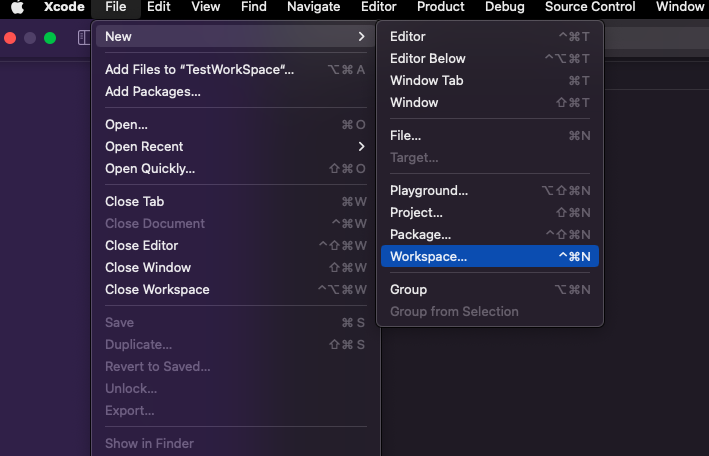This screenshot has width=709, height=456.
Task: Select Editor Below
Action: coord(490,58)
